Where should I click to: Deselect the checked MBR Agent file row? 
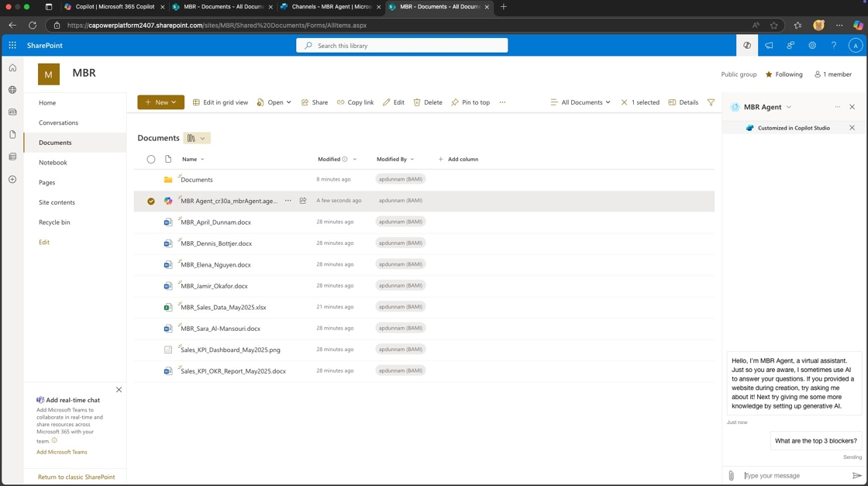coord(151,201)
